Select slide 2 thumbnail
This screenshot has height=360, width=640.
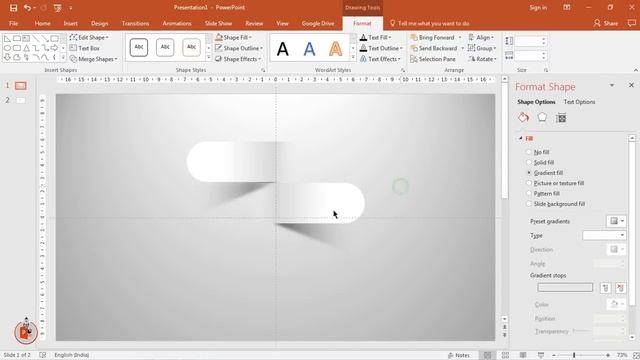[x=20, y=100]
